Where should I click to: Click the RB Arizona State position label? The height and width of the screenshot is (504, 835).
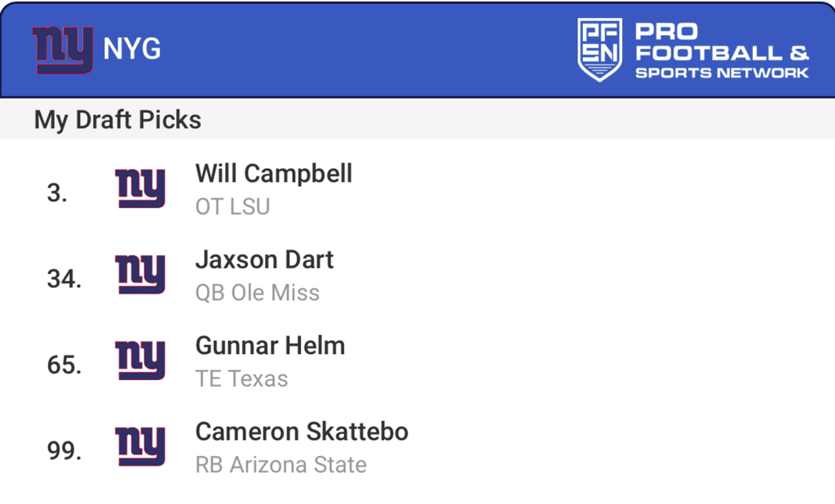281,465
